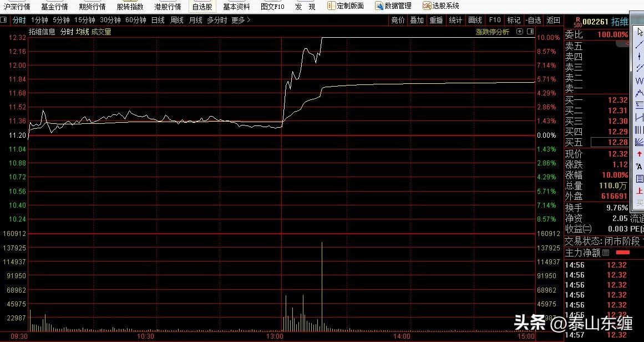Open the 期货行情 menu
The width and height of the screenshot is (644, 342).
point(92,7)
